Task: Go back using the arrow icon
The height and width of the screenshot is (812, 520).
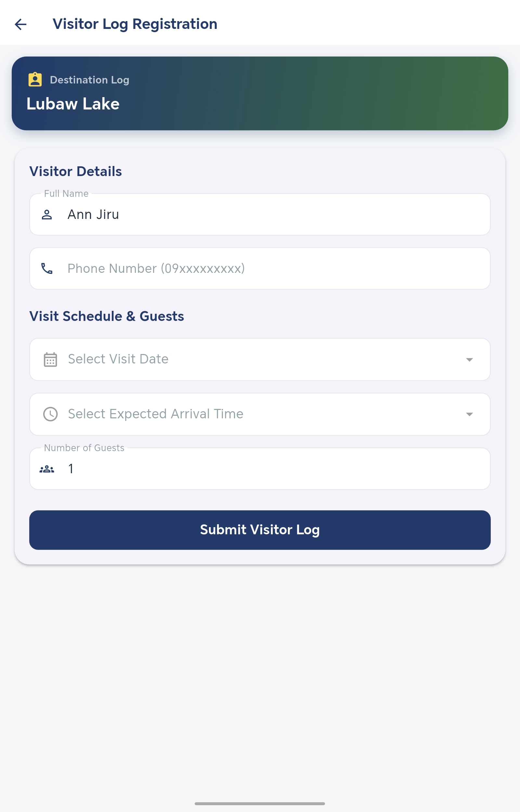Action: pyautogui.click(x=20, y=24)
